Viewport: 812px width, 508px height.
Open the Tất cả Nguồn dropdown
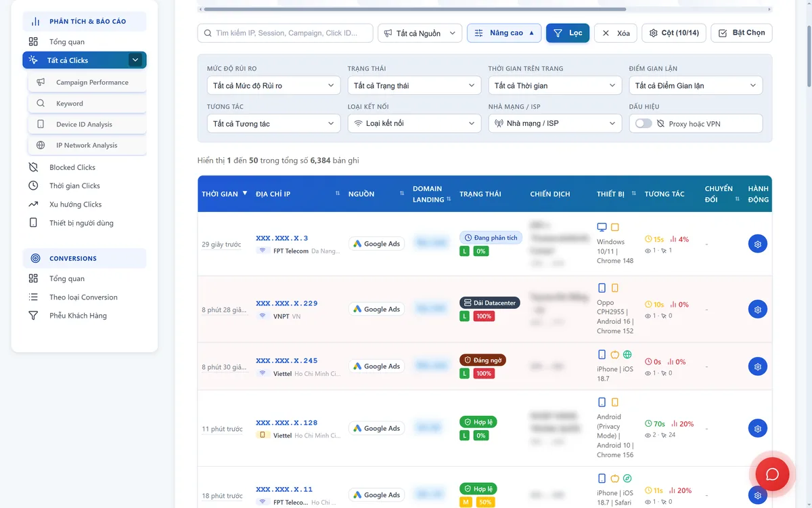click(420, 33)
